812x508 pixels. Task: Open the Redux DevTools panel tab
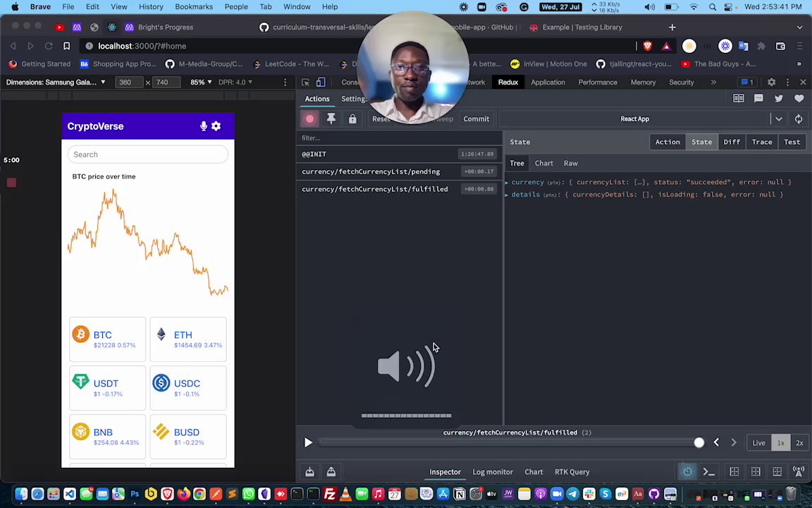click(x=508, y=82)
